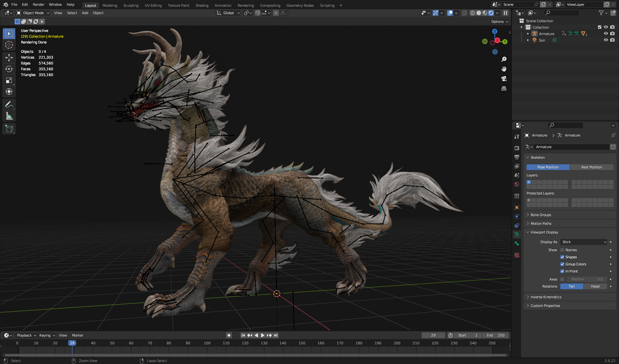Viewport: 619px width, 364px height.
Task: Open the Render menu
Action: 38,5
